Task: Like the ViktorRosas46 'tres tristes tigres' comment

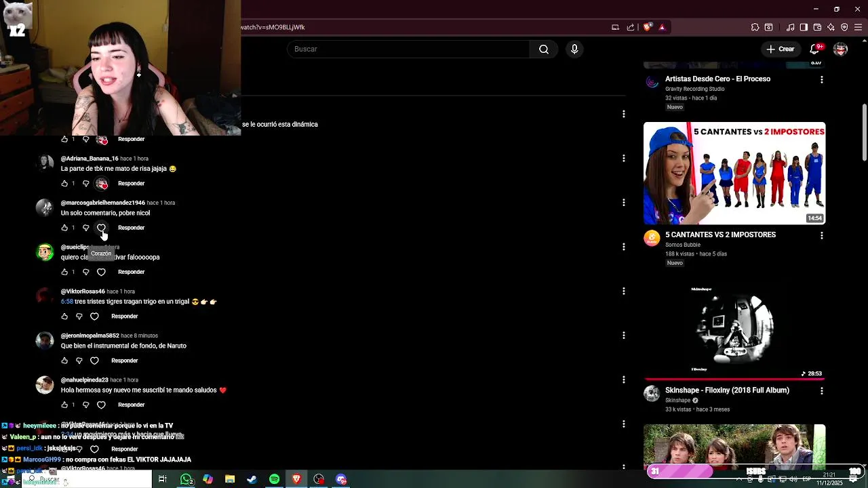Action: tap(64, 317)
